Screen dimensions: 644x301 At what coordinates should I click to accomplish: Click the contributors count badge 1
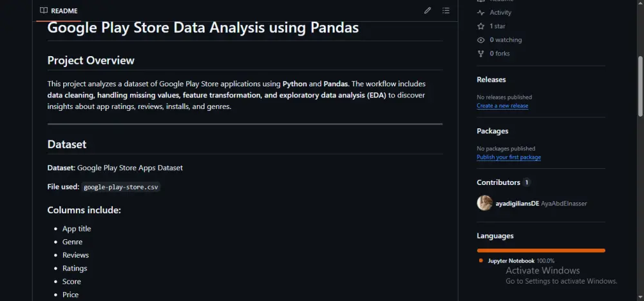tap(527, 182)
